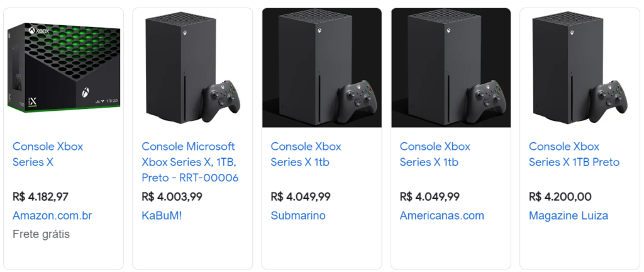644x272 pixels.
Task: Click the "Frete grátis" shipping label
Action: coord(41,234)
